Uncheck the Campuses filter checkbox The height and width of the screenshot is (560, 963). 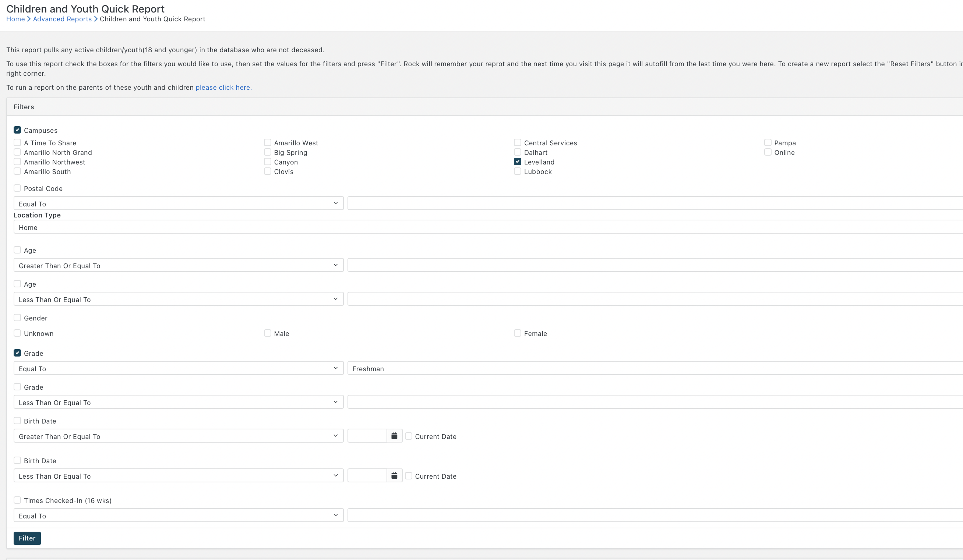tap(17, 130)
